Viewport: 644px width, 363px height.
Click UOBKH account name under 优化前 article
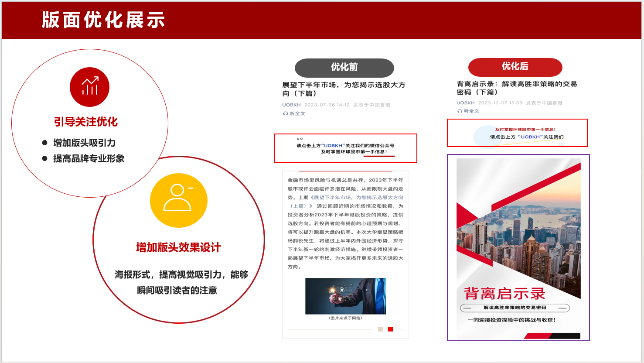[x=291, y=105]
